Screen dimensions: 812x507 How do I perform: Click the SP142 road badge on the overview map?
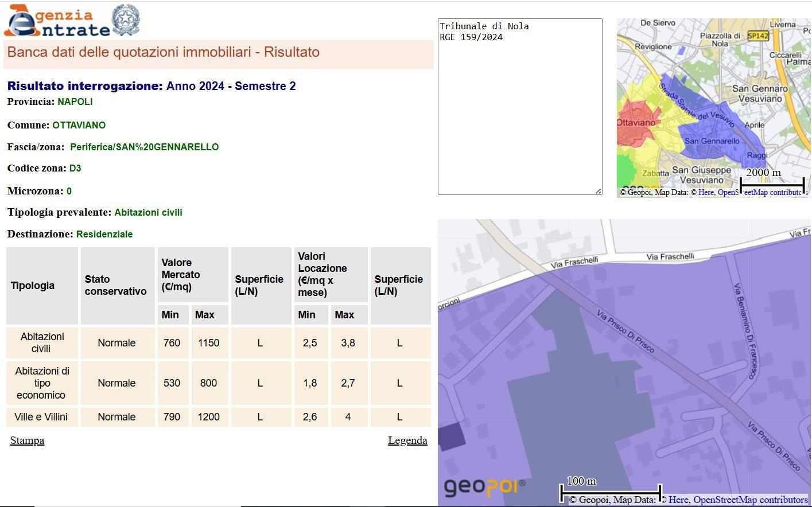pos(757,36)
